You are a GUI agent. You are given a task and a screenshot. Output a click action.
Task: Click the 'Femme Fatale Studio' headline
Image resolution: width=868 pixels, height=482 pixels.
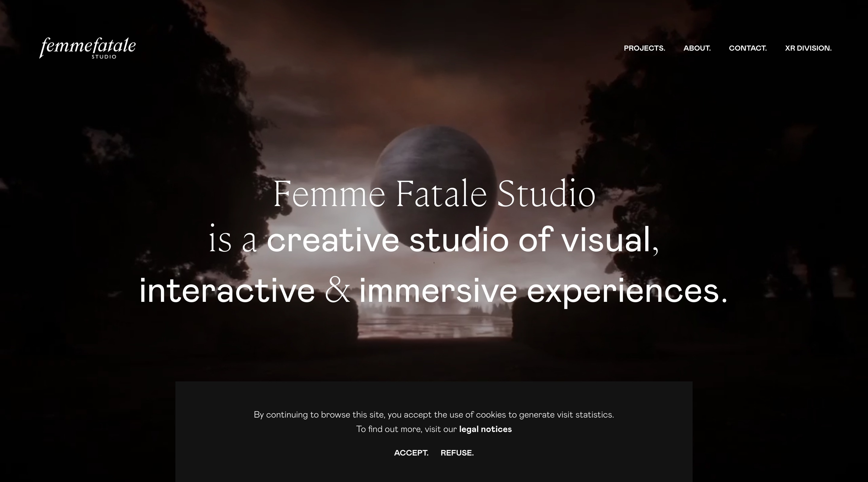tap(434, 194)
